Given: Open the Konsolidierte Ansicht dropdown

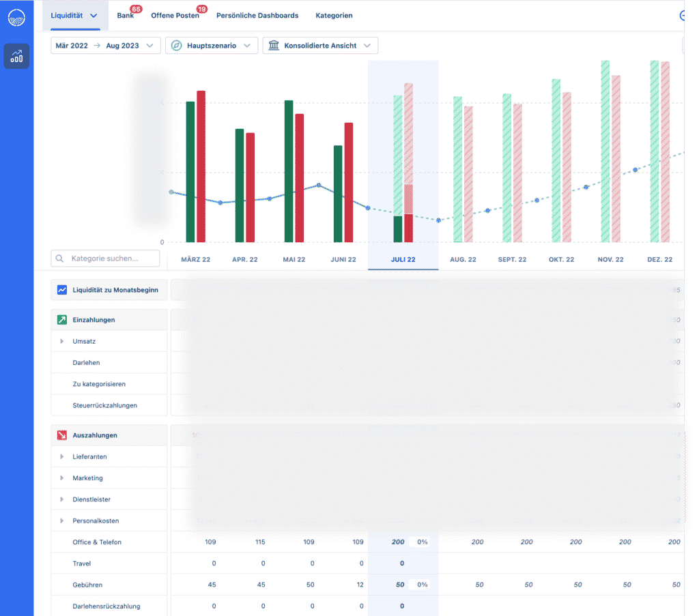Looking at the screenshot, I should [320, 46].
